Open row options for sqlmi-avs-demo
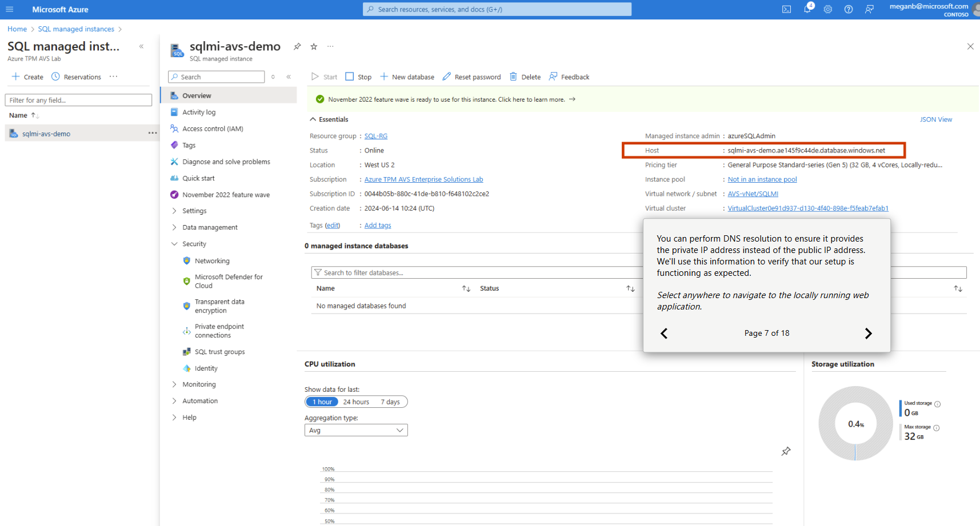 click(x=152, y=133)
